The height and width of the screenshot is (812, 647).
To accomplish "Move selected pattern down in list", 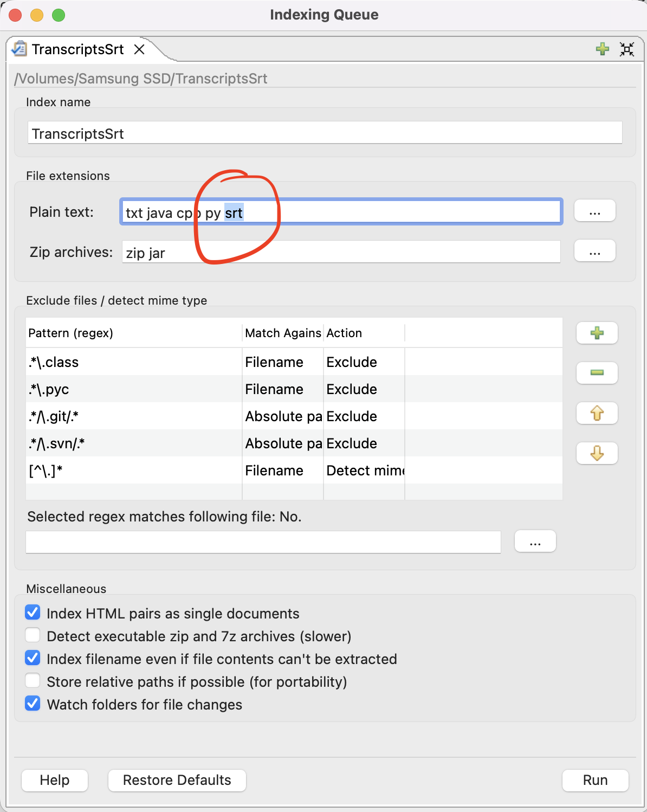I will click(x=597, y=453).
